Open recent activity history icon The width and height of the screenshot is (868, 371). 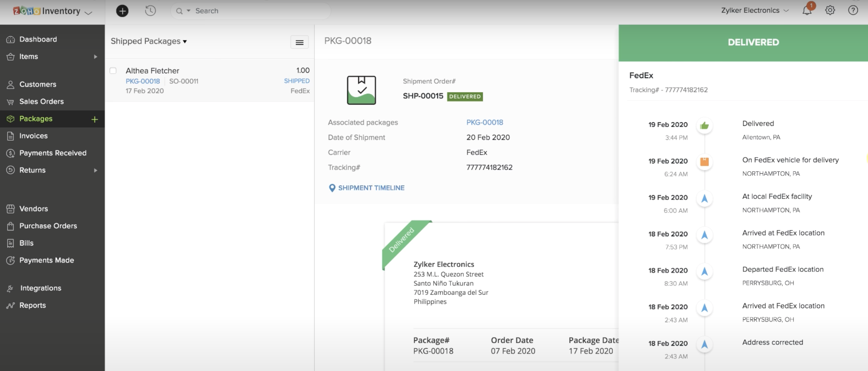(150, 11)
